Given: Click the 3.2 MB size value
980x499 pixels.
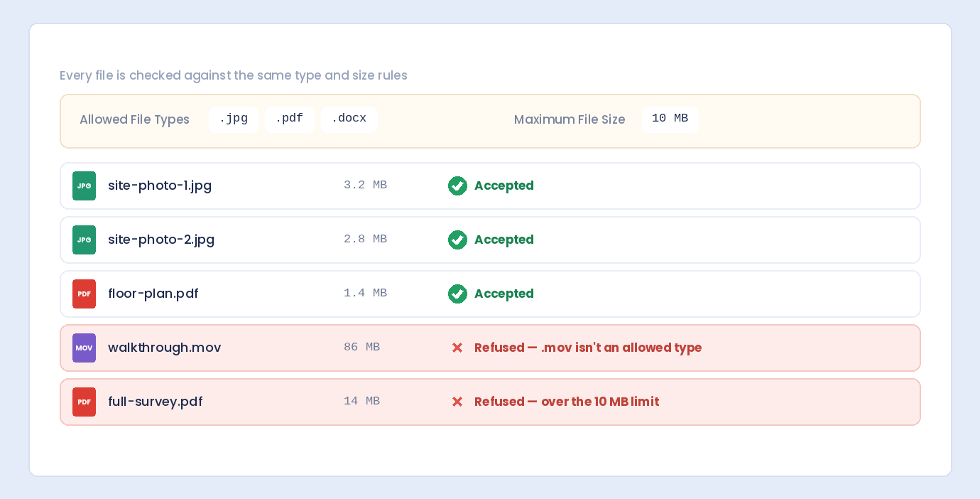Looking at the screenshot, I should pyautogui.click(x=365, y=186).
